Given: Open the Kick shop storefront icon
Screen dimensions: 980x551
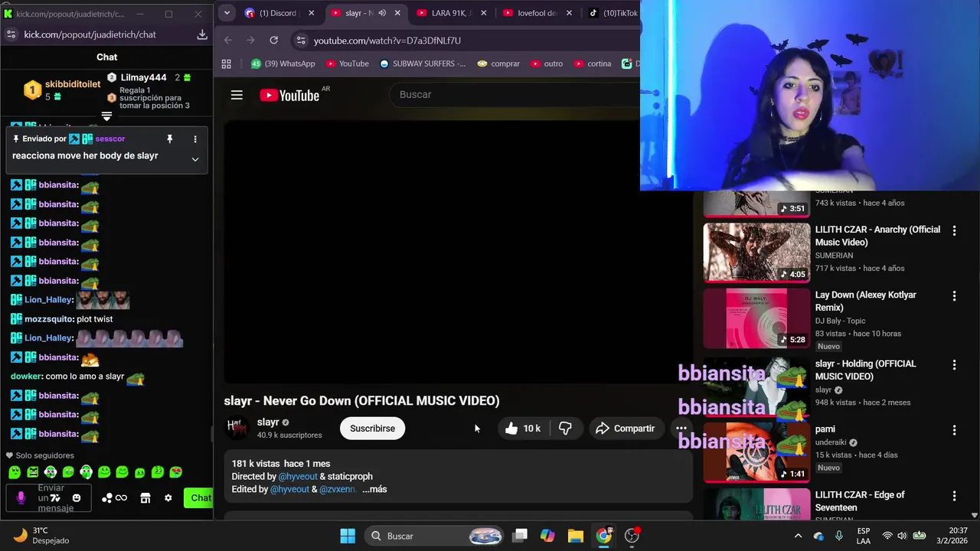Looking at the screenshot, I should coord(145,498).
